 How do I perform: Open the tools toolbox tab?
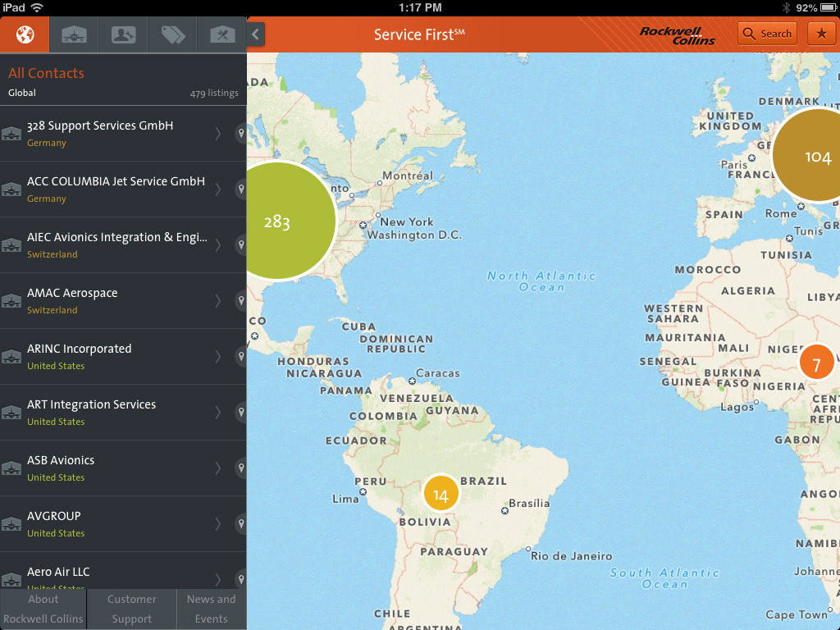(221, 34)
